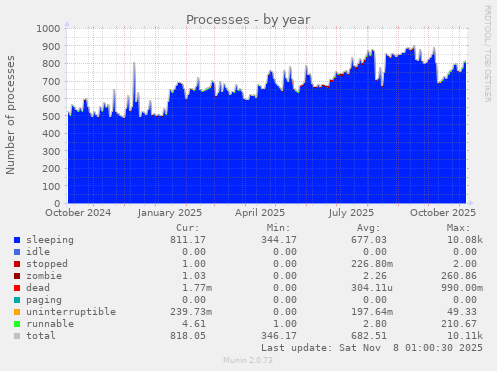Click total average value 682.51
The height and width of the screenshot is (371, 497).
tap(369, 336)
